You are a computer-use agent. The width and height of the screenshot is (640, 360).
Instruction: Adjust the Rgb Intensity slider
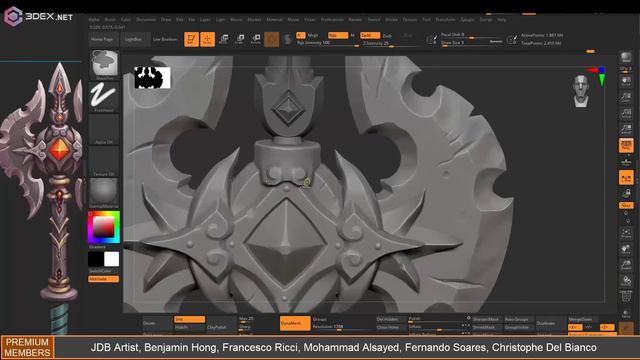tap(328, 43)
